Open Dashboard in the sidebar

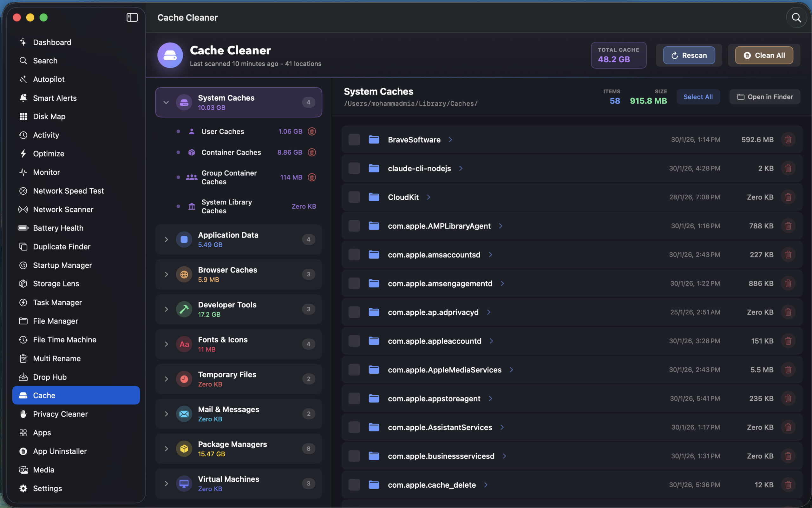(76, 42)
